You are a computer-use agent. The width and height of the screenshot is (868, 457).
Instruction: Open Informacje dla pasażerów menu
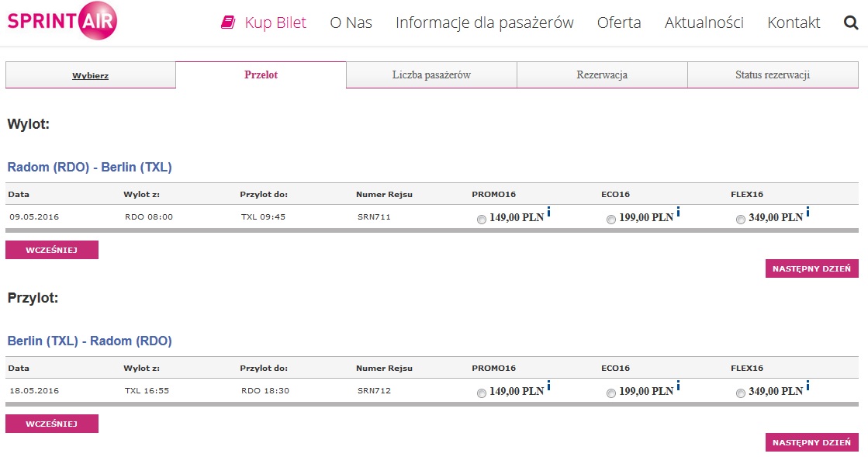[x=484, y=23]
